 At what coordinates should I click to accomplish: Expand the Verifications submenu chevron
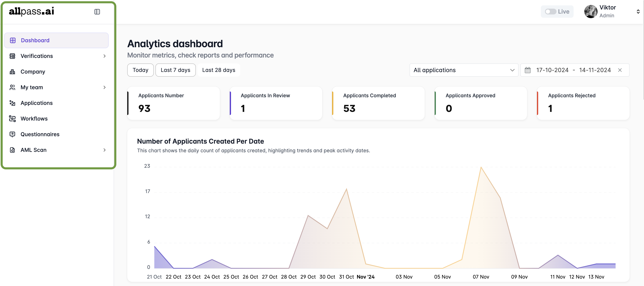[105, 56]
